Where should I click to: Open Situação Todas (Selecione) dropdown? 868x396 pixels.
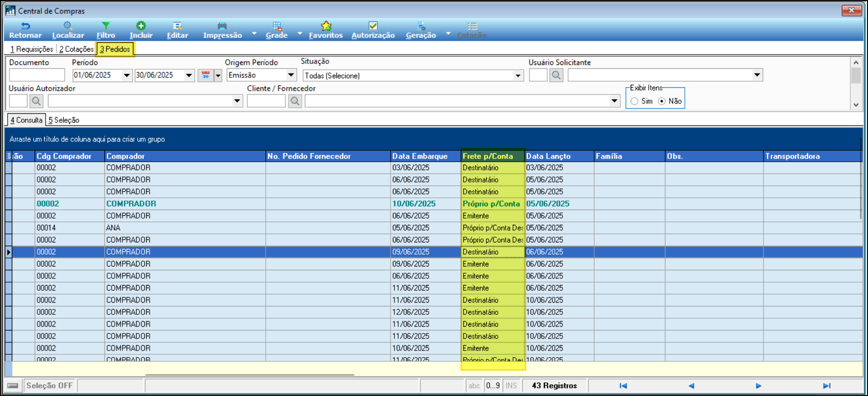(x=518, y=75)
